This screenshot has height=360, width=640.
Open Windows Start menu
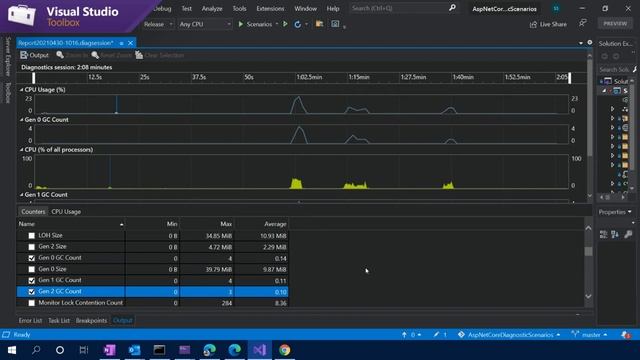point(11,350)
